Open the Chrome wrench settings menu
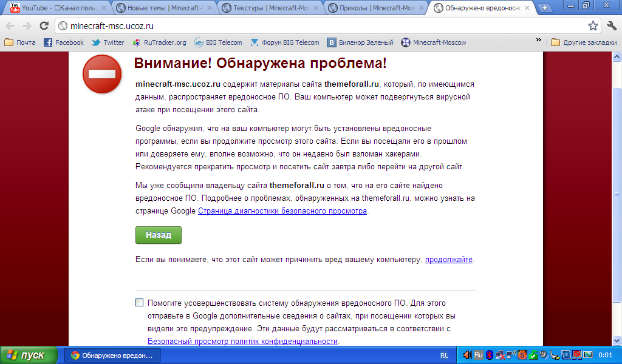 (611, 26)
